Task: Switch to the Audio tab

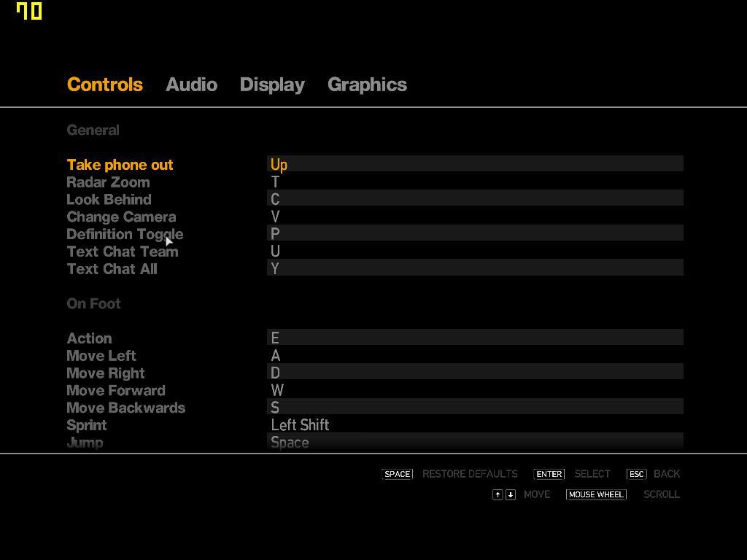Action: click(x=192, y=85)
